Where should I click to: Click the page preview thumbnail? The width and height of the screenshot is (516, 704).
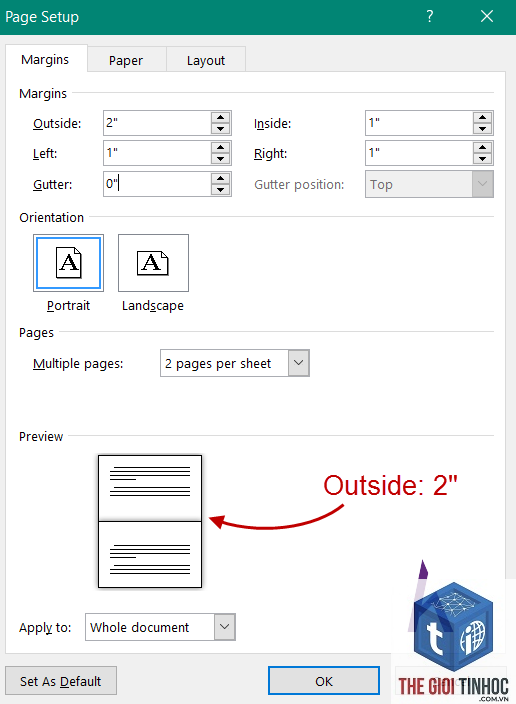coord(150,521)
